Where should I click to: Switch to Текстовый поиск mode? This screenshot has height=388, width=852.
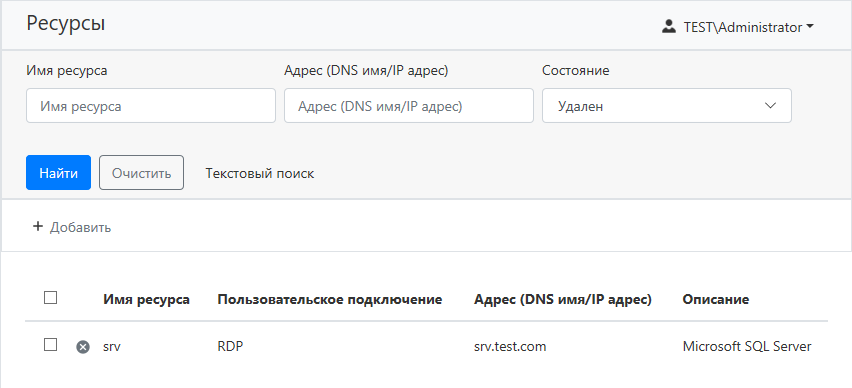[260, 173]
